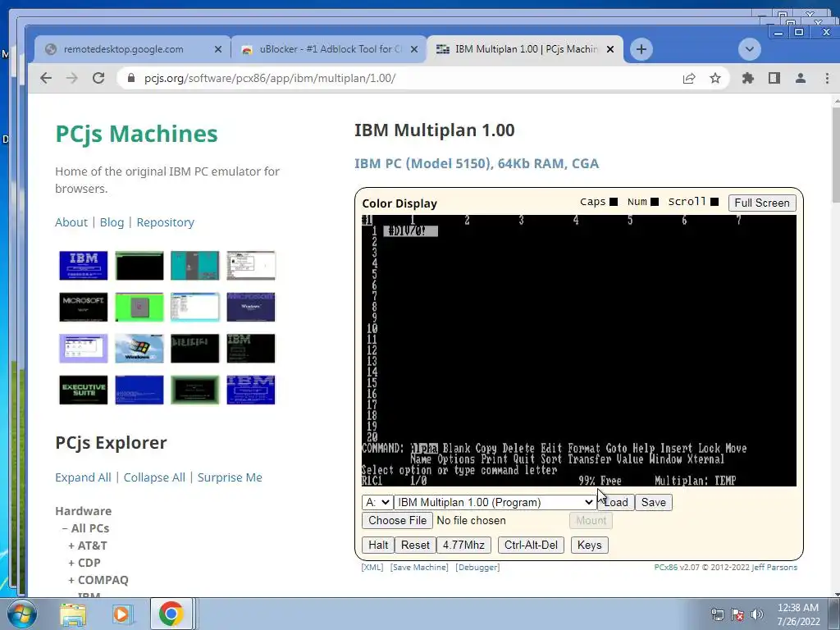Expand the AT&T tree node
Screen dimensions: 840x630
pos(87,546)
